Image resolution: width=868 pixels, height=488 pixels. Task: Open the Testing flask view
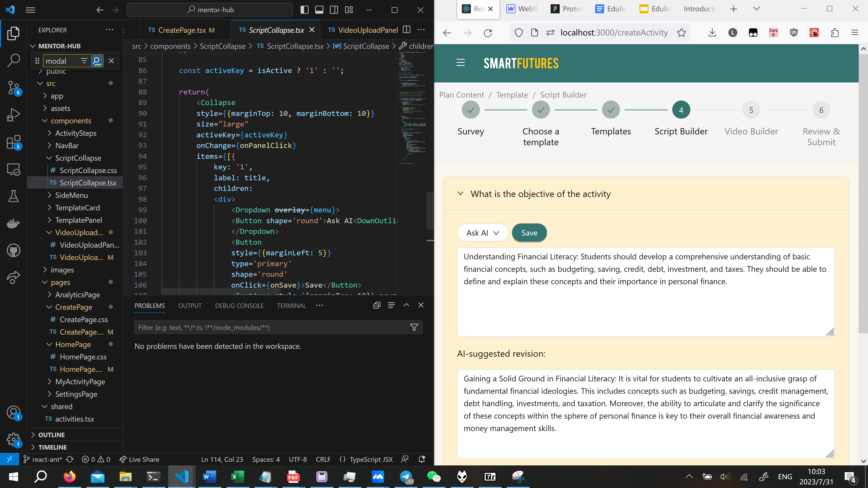click(x=14, y=196)
